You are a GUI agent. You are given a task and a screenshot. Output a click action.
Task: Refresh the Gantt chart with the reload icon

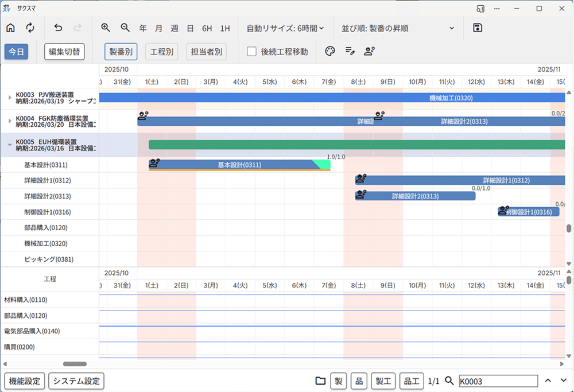point(30,28)
